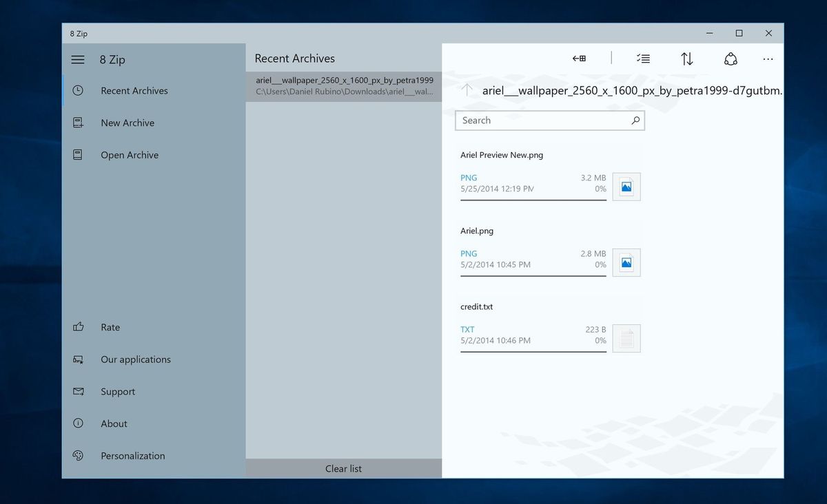This screenshot has height=504, width=827.
Task: Click the search magnifier icon
Action: tap(635, 120)
